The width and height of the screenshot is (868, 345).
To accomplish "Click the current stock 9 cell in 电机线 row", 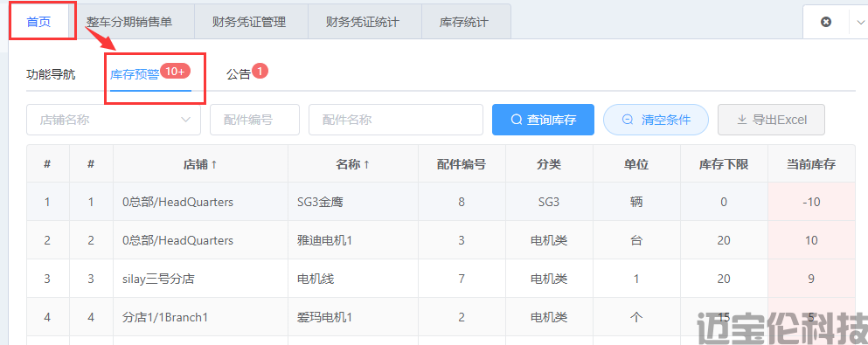I will 811,279.
